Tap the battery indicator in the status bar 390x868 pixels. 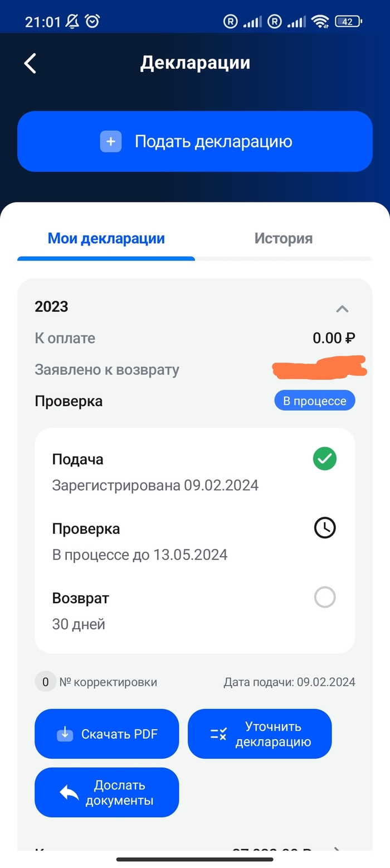tap(349, 22)
